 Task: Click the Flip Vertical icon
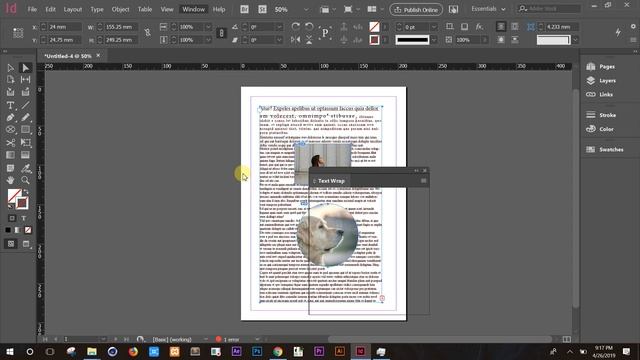(309, 40)
